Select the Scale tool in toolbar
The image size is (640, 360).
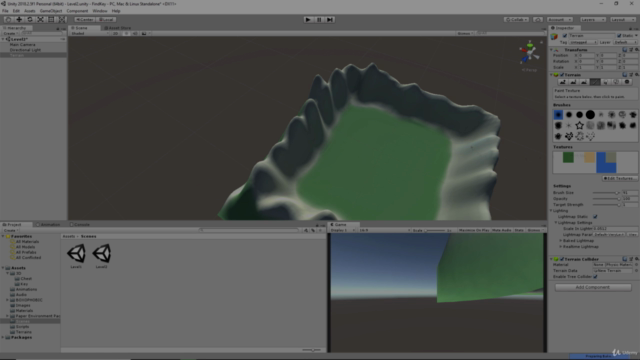pyautogui.click(x=40, y=20)
